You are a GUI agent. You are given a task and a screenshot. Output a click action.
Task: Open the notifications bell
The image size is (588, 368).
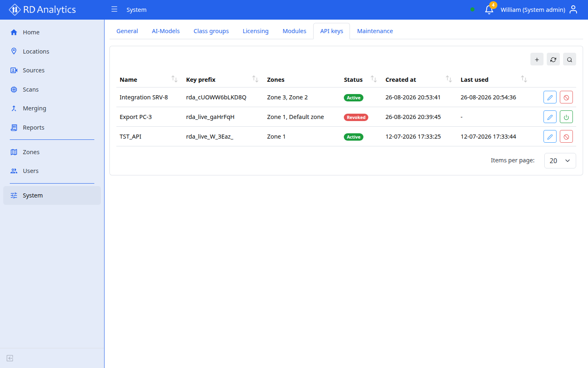[x=489, y=9]
